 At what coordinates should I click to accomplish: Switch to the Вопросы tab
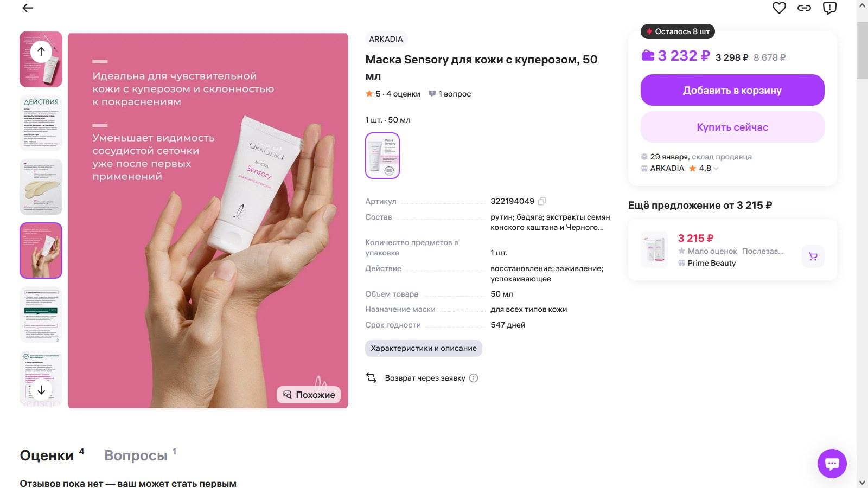point(136,455)
